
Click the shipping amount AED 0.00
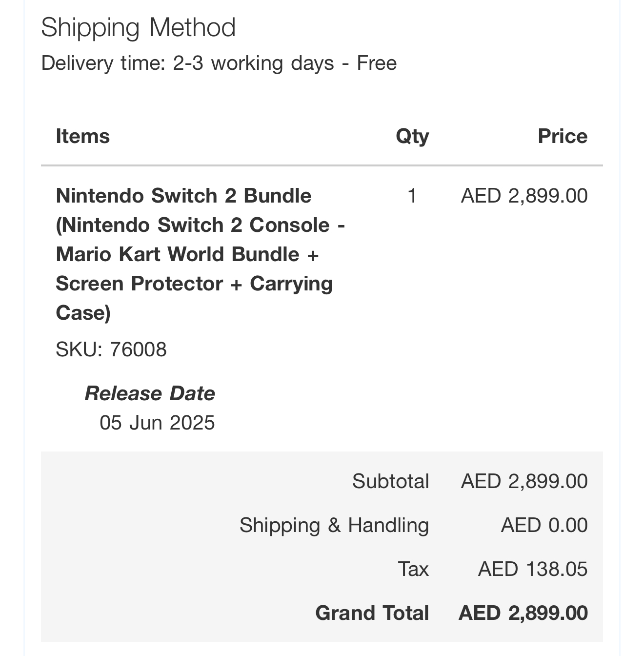click(544, 525)
